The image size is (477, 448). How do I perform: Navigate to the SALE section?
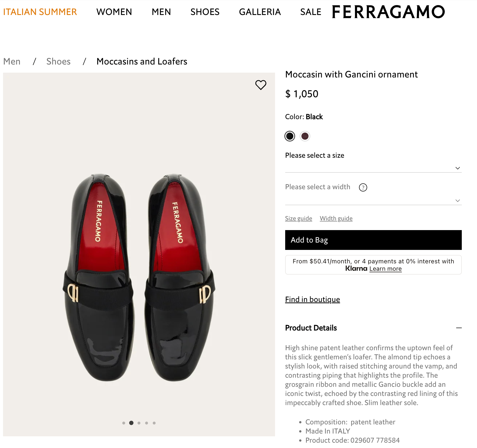(311, 12)
